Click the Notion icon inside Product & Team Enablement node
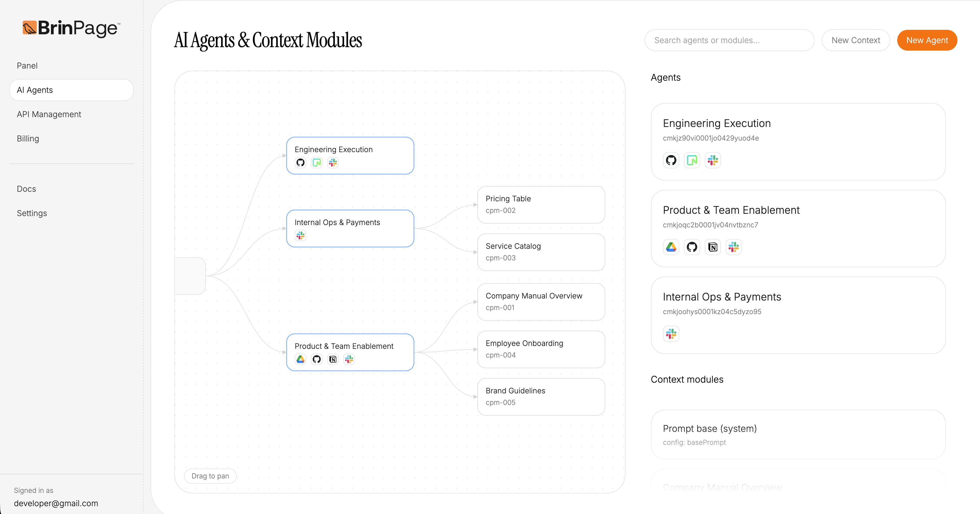 click(x=333, y=359)
